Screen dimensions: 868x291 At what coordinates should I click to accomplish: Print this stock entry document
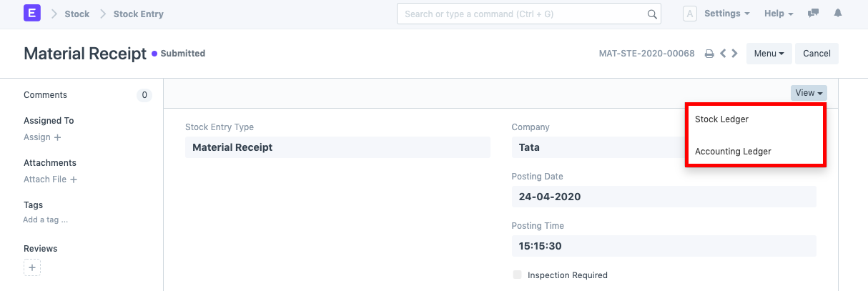click(x=709, y=54)
